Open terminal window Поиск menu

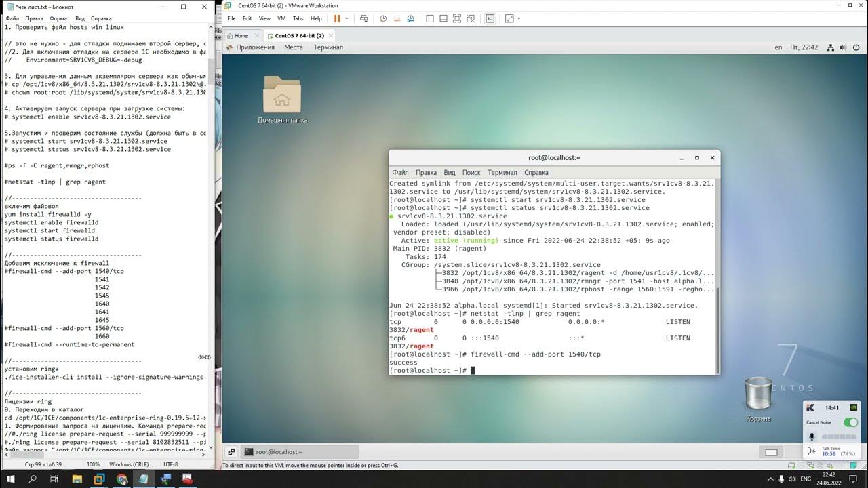pyautogui.click(x=471, y=173)
